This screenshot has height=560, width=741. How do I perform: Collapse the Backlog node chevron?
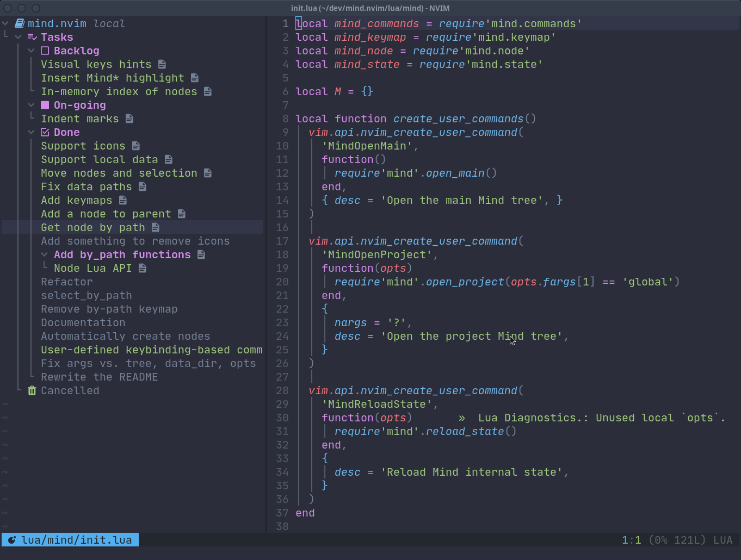(31, 51)
